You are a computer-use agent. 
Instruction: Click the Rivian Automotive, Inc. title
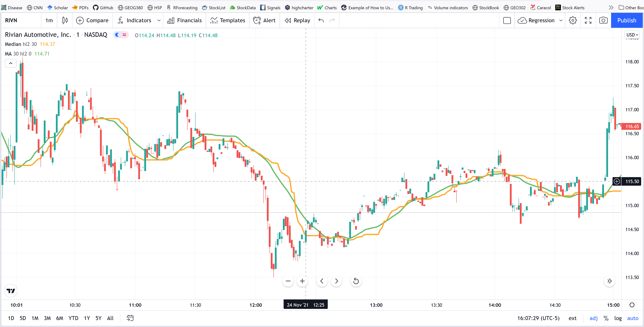pyautogui.click(x=38, y=35)
